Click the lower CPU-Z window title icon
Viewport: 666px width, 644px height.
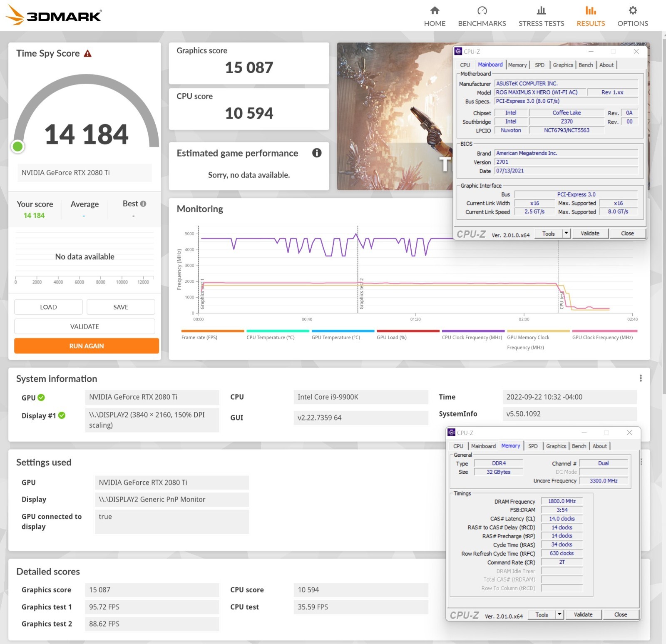[x=452, y=433]
